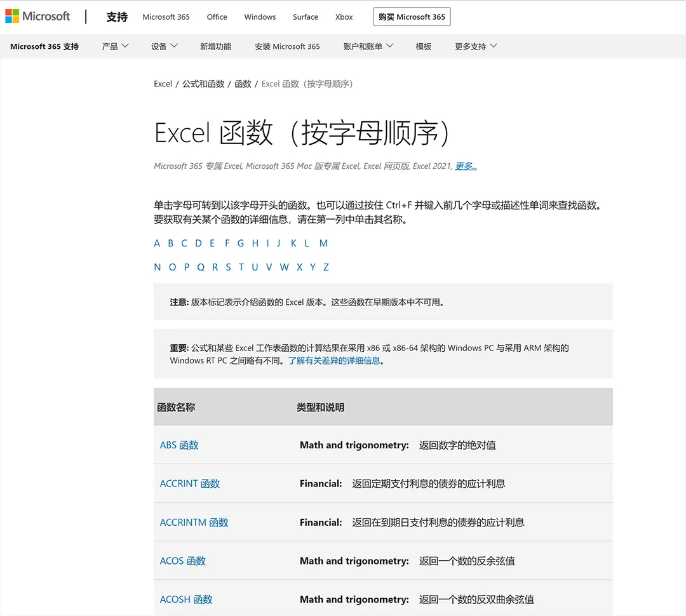Open the ACCRINT 函数 link

(x=189, y=484)
